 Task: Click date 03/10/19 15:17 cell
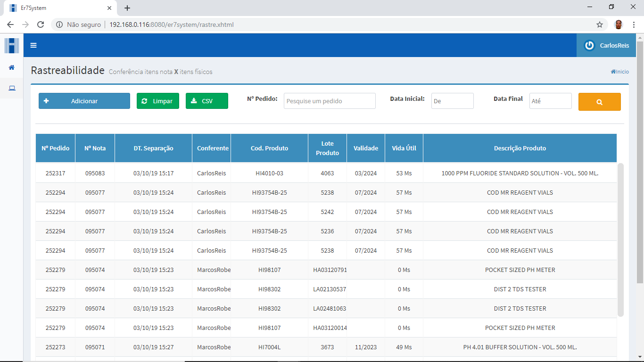click(x=154, y=173)
